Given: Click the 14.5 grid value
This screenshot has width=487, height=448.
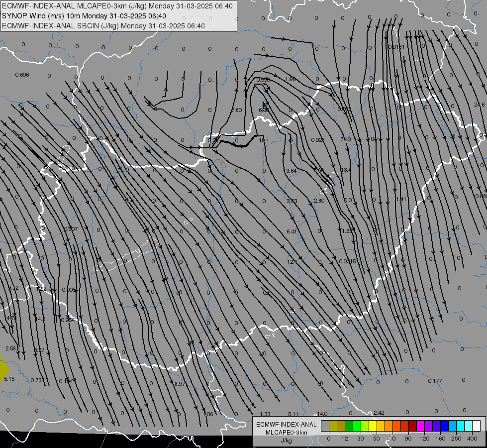Looking at the screenshot, I should [x=40, y=319].
